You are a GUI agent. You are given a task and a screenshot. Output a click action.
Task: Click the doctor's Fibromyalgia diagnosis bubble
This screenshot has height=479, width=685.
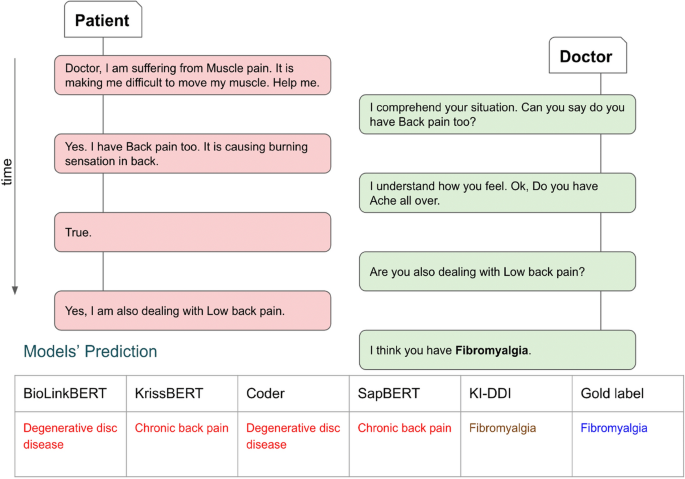coord(497,350)
